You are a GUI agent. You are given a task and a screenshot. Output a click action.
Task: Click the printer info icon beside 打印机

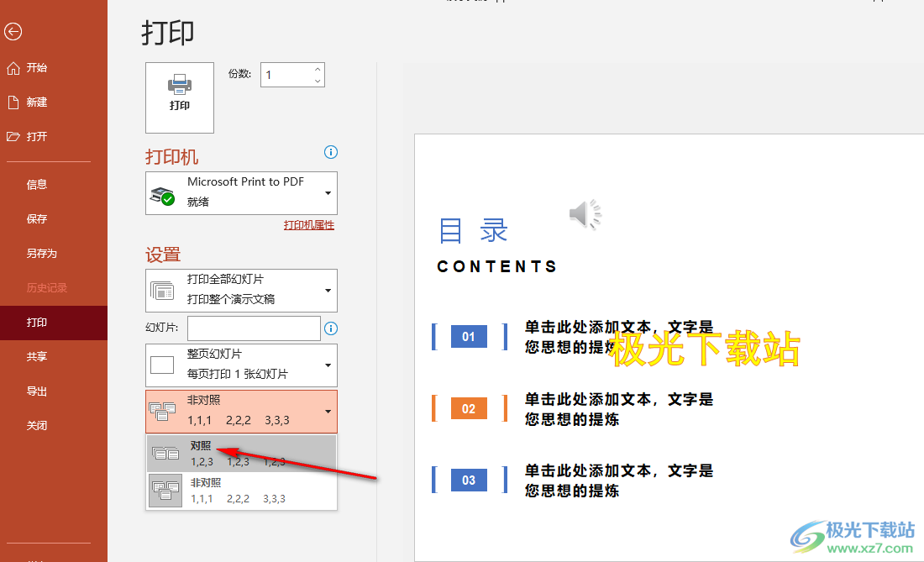click(331, 152)
